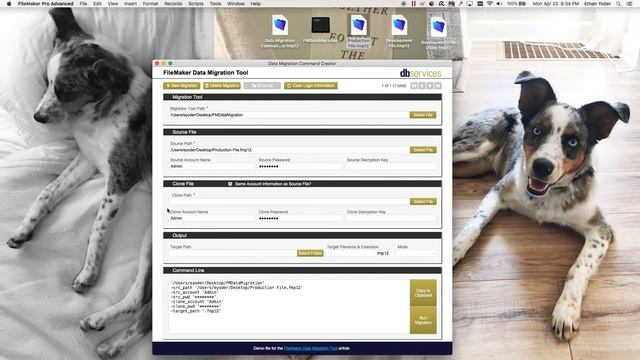Click the Source Password field
The height and width of the screenshot is (360, 640).
(x=300, y=167)
